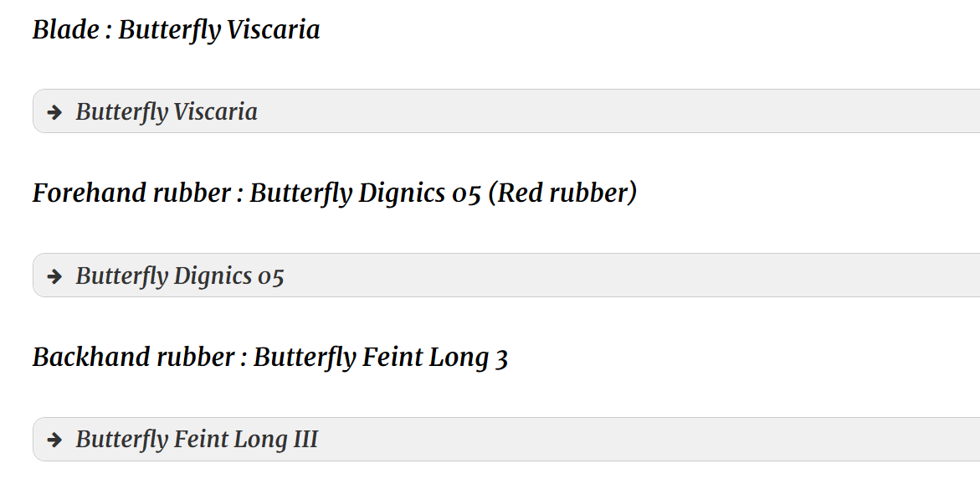Click the word Blade in the first heading

(65, 30)
